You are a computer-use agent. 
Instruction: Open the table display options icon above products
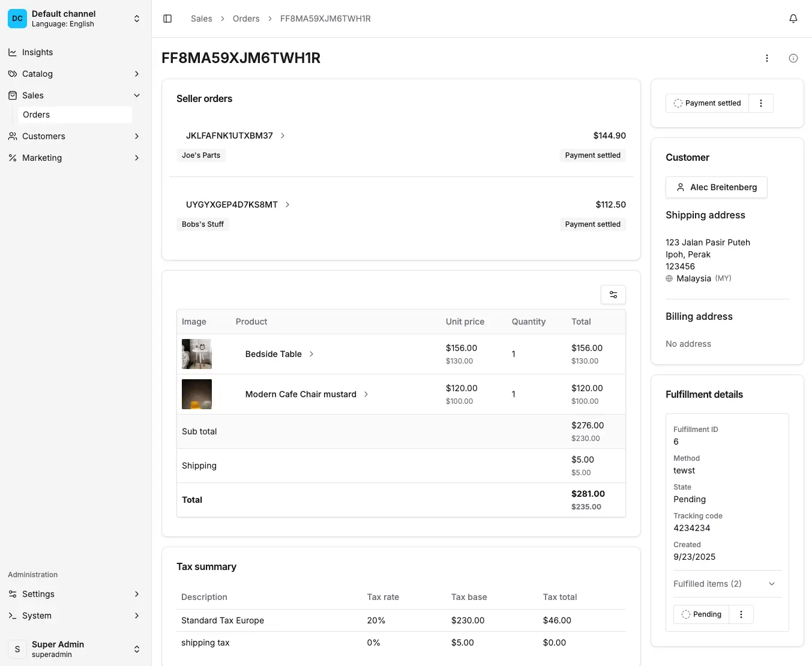pos(613,294)
